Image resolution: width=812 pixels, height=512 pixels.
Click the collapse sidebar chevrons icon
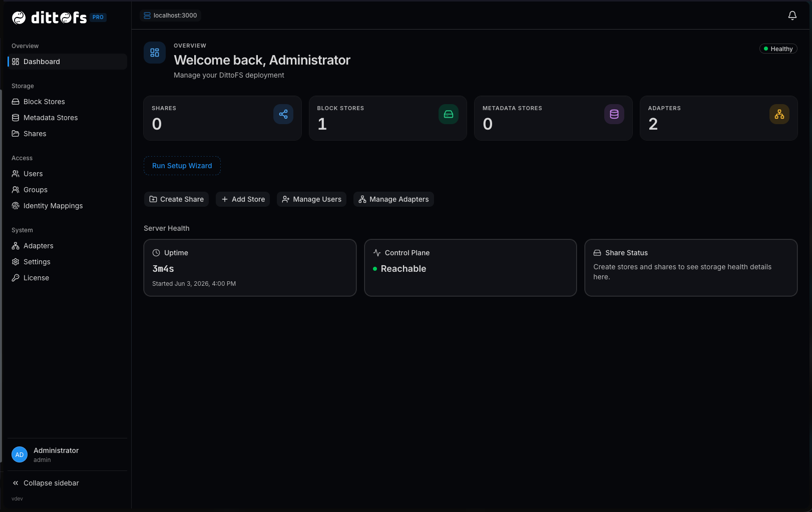point(16,483)
